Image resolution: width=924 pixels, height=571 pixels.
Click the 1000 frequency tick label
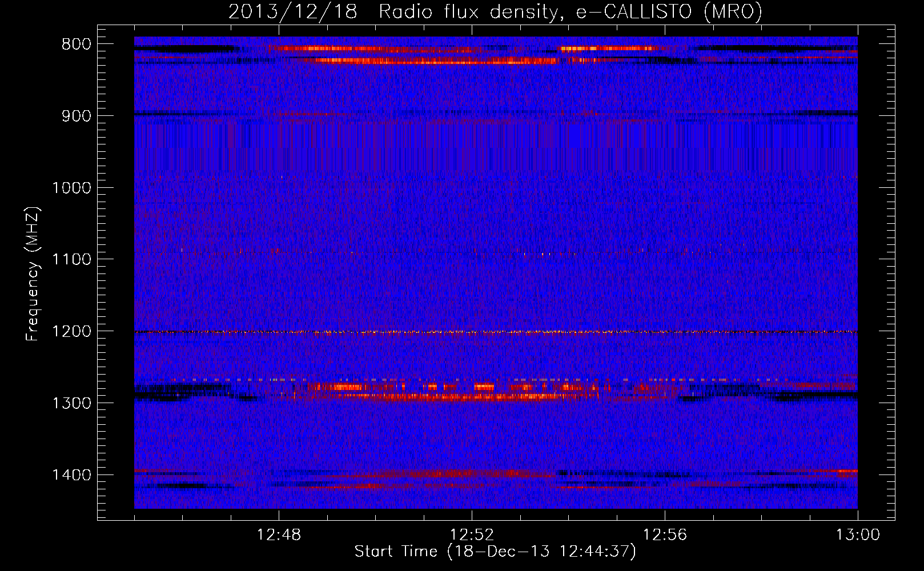pyautogui.click(x=71, y=188)
